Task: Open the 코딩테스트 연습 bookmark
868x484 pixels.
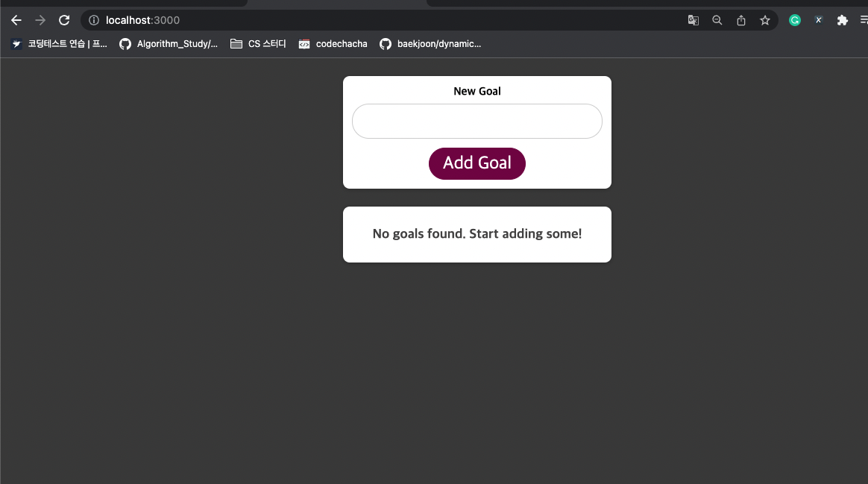Action: pos(59,44)
